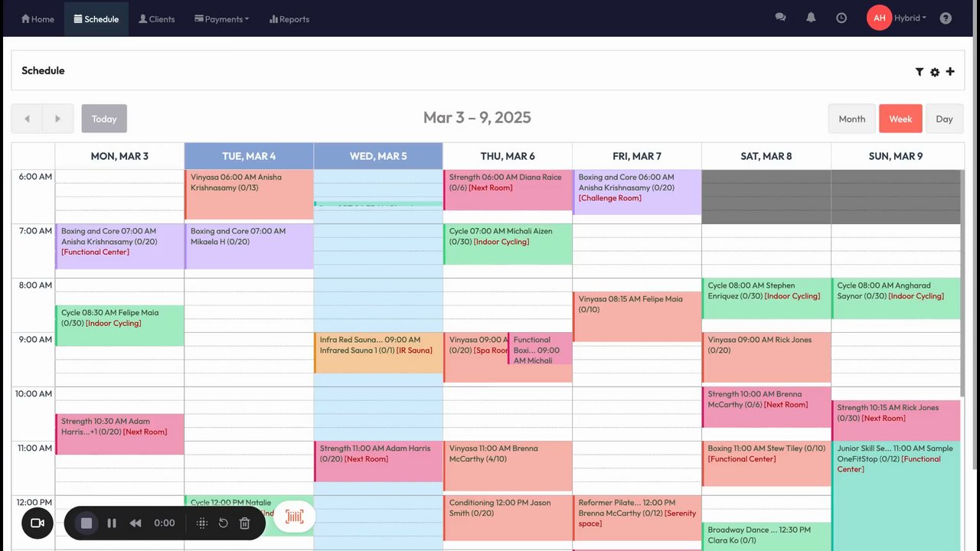Go to next week arrow
This screenshot has width=980, height=551.
pyautogui.click(x=57, y=119)
